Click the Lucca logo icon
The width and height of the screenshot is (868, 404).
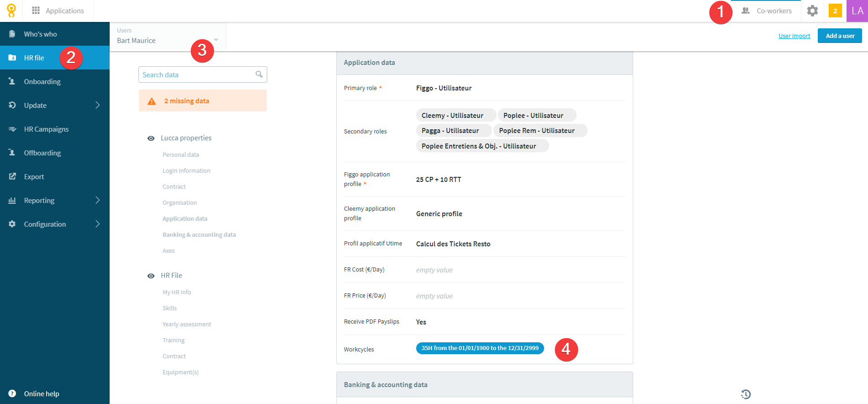click(11, 11)
